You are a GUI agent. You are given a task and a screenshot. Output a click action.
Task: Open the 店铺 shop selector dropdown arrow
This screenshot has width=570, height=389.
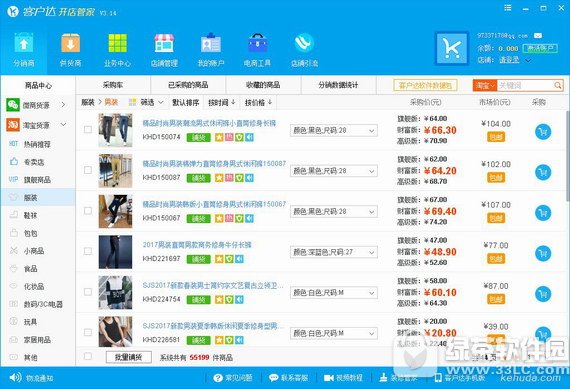pyautogui.click(x=528, y=60)
